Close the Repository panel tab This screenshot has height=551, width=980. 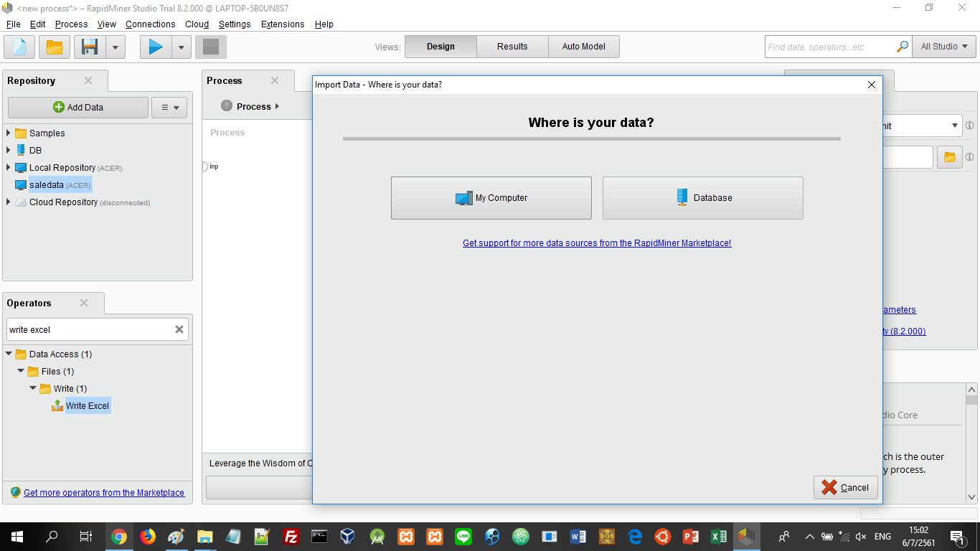88,80
